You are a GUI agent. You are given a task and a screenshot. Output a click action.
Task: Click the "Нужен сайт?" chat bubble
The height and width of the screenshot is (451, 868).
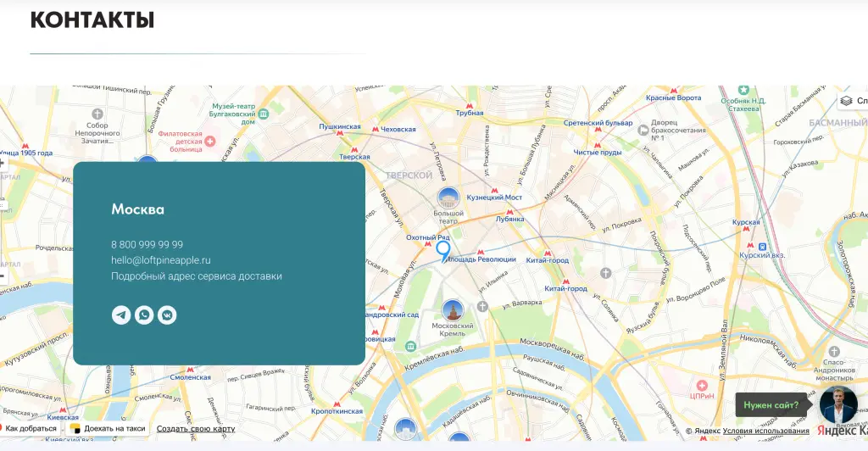point(771,405)
